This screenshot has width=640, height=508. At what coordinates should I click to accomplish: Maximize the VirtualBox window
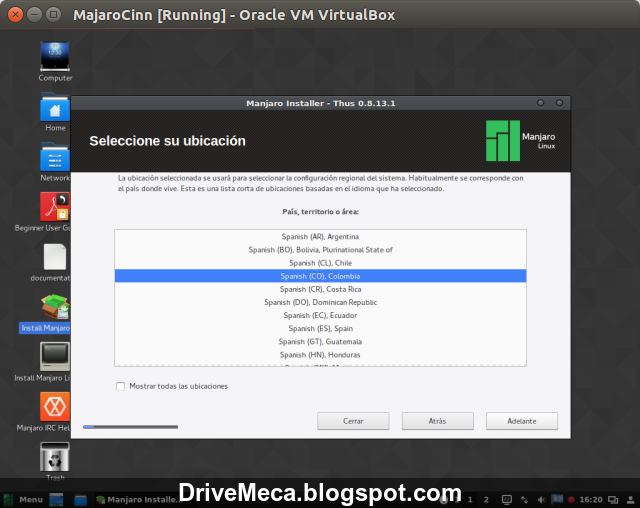[53, 15]
